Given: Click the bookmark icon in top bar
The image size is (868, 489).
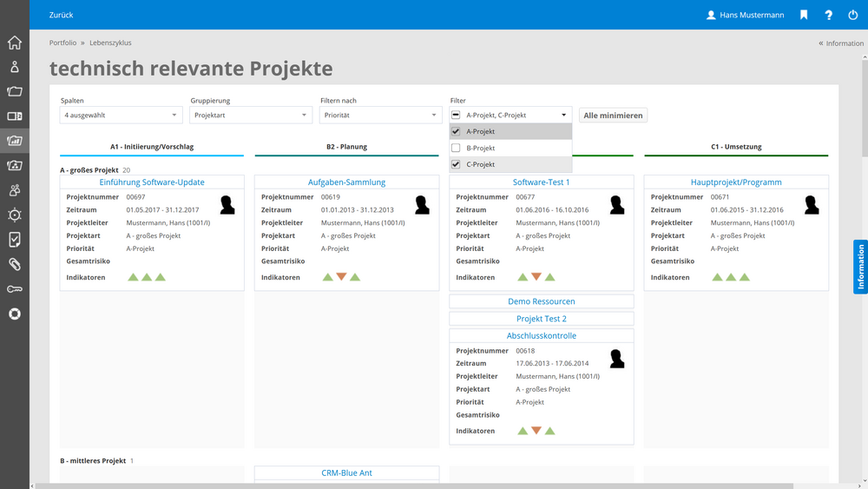Looking at the screenshot, I should [x=804, y=15].
